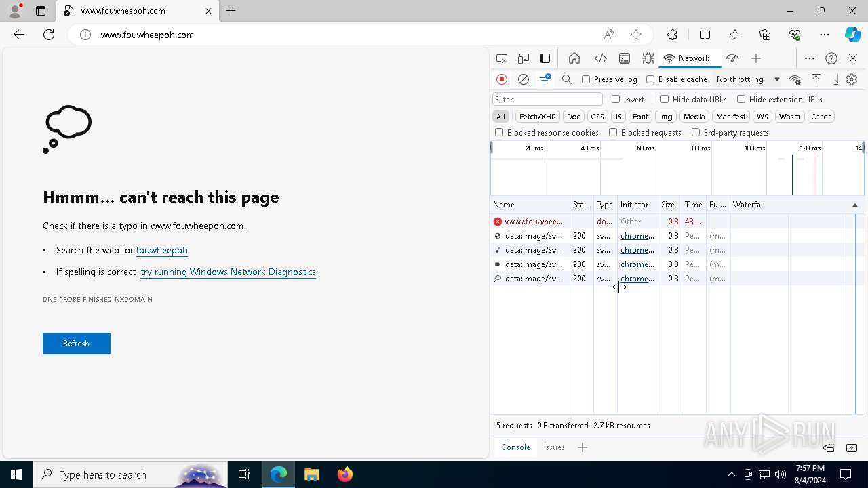This screenshot has height=488, width=868.
Task: Open Edge Settings and more menu
Action: [825, 35]
